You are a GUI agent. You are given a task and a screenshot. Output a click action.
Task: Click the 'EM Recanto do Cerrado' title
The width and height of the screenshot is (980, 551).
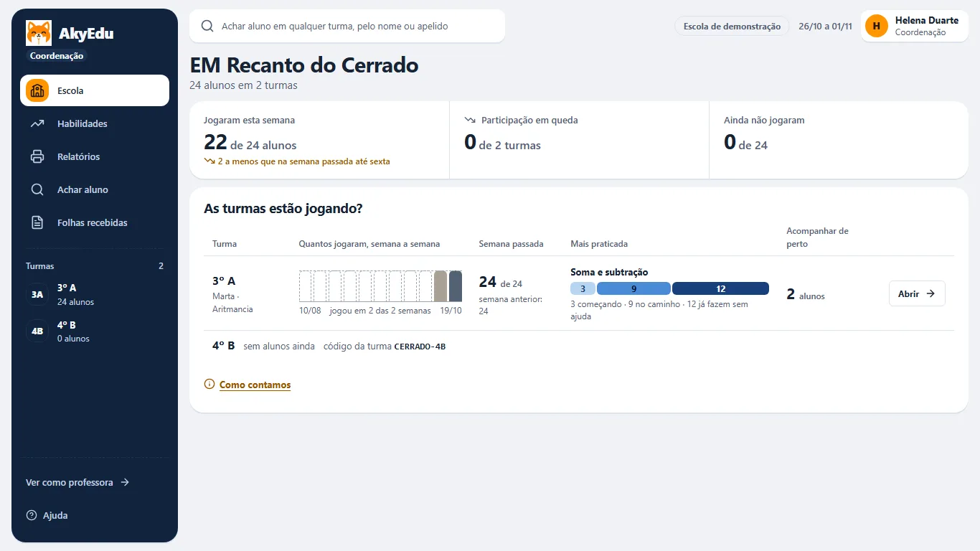point(304,65)
